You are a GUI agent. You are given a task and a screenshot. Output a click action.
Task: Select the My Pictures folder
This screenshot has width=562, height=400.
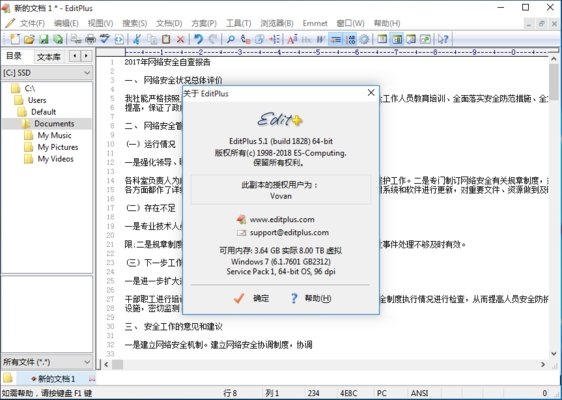58,147
